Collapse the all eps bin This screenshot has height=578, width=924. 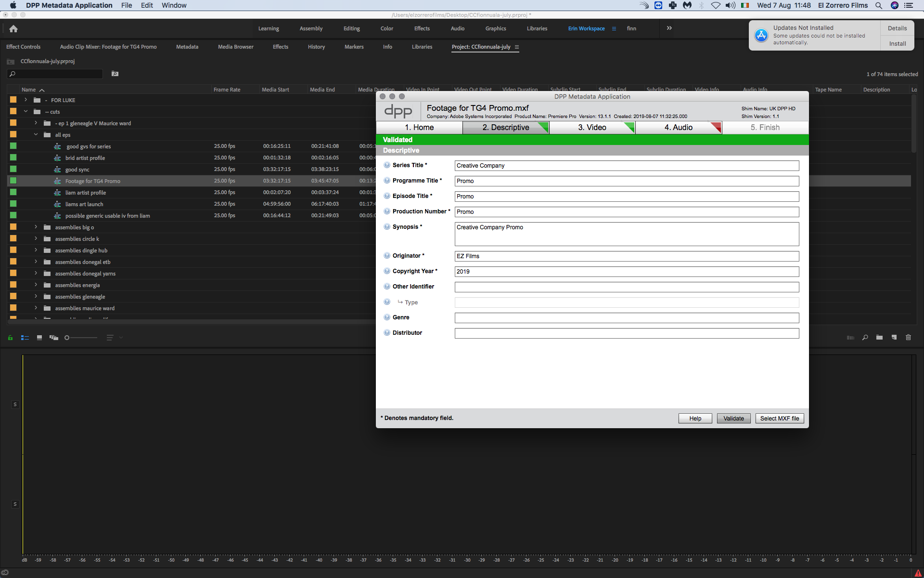click(x=36, y=134)
